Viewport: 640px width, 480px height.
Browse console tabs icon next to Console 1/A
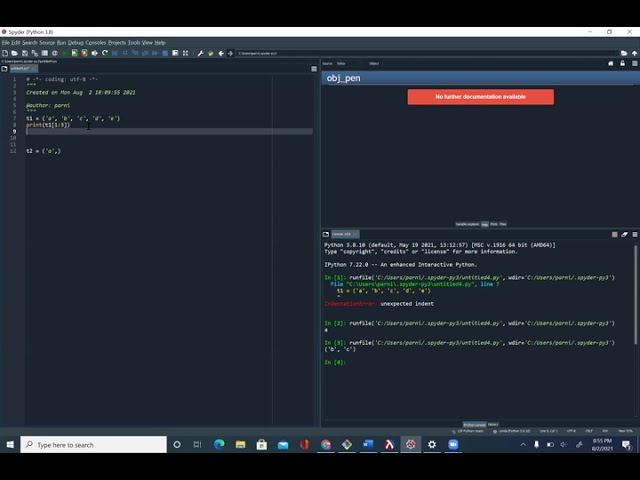pyautogui.click(x=326, y=234)
